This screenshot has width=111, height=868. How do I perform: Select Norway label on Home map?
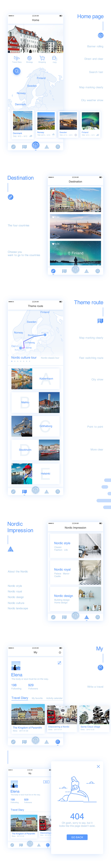click(x=21, y=93)
